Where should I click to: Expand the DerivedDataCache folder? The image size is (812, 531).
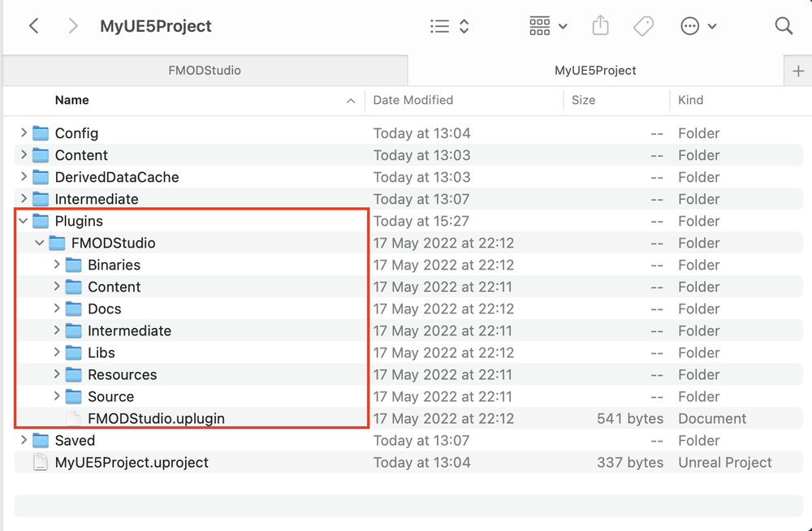click(x=24, y=177)
